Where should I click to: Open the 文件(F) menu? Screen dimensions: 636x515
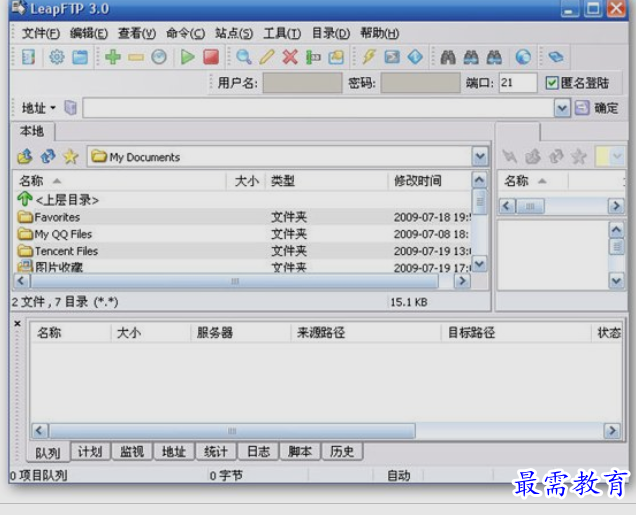tap(41, 33)
